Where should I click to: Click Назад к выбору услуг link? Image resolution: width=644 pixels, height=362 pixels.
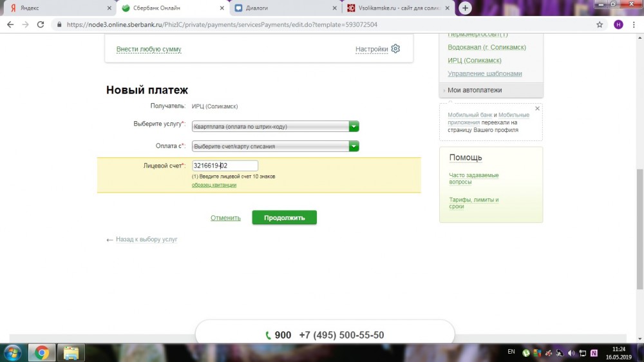coord(146,240)
